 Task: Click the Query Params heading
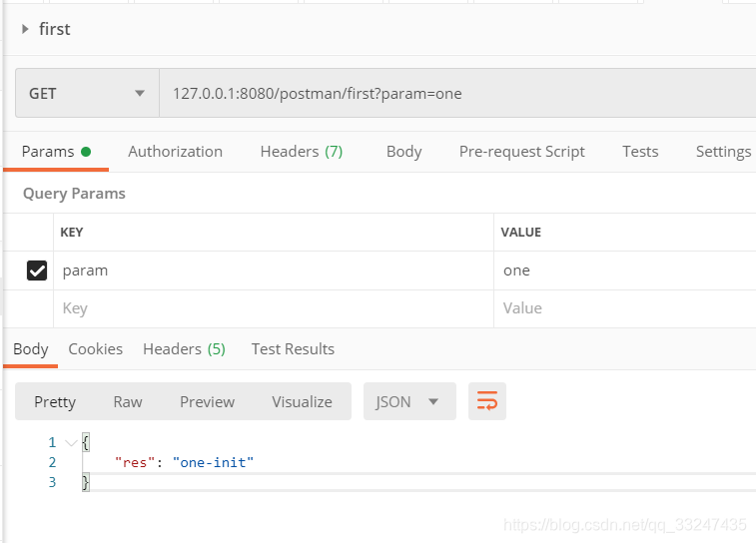[74, 194]
